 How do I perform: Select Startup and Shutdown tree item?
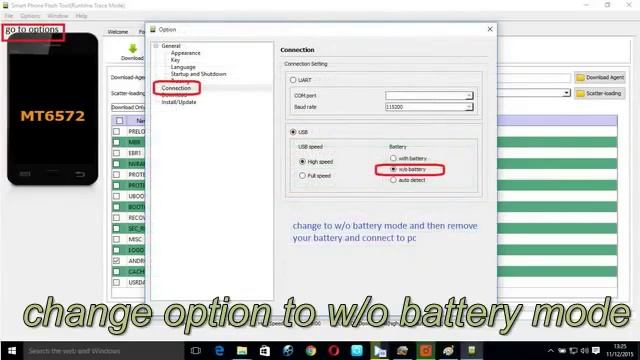[198, 74]
